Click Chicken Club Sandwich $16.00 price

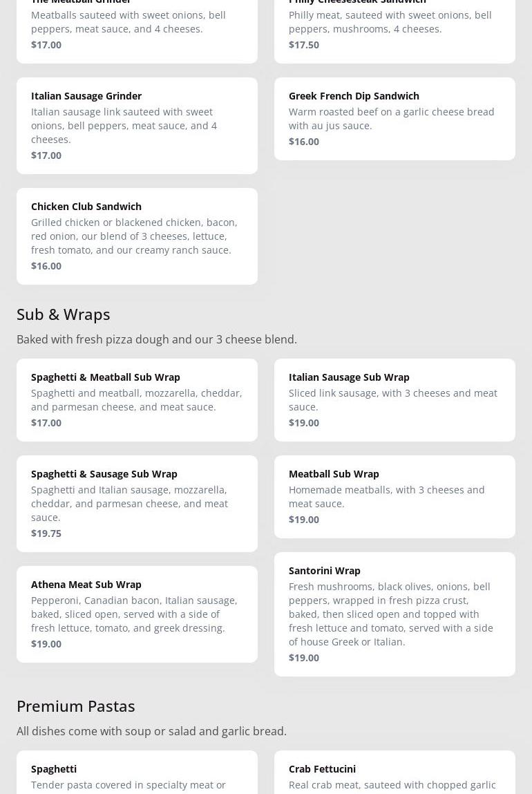pyautogui.click(x=46, y=265)
